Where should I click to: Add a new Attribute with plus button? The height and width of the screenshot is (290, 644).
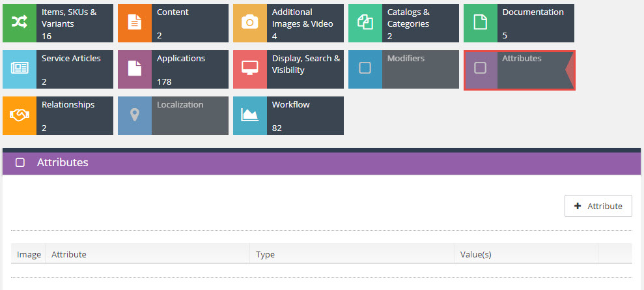pos(598,206)
